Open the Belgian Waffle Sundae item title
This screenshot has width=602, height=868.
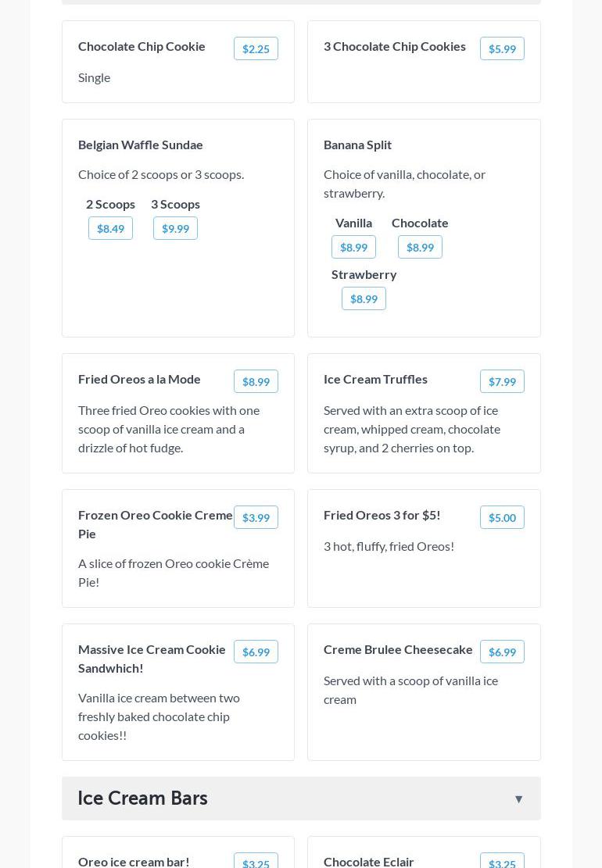(x=141, y=145)
